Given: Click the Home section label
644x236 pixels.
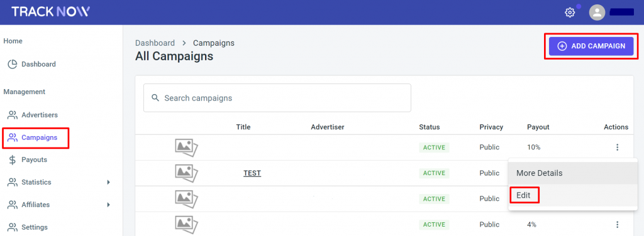Looking at the screenshot, I should (x=13, y=41).
